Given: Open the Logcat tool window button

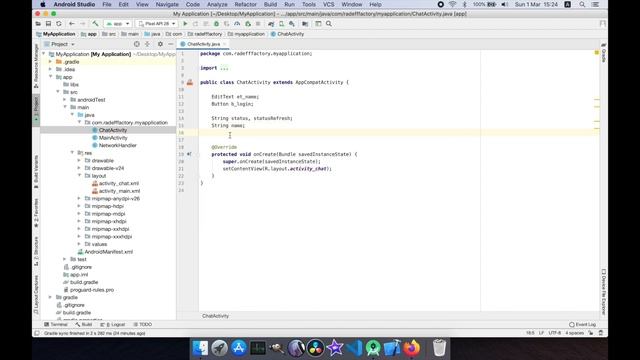Looking at the screenshot, I should [113, 324].
